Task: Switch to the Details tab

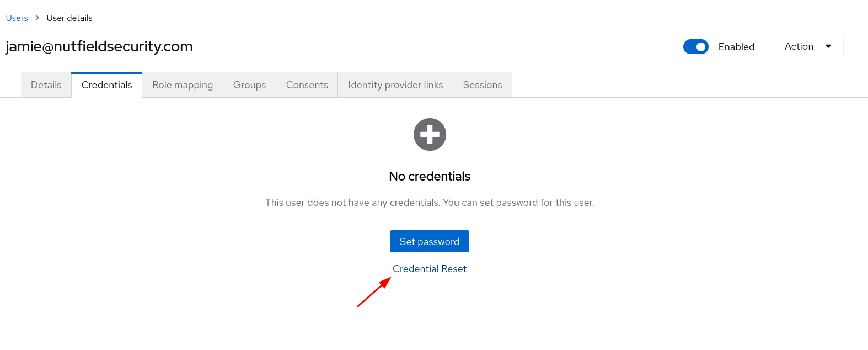Action: tap(46, 85)
